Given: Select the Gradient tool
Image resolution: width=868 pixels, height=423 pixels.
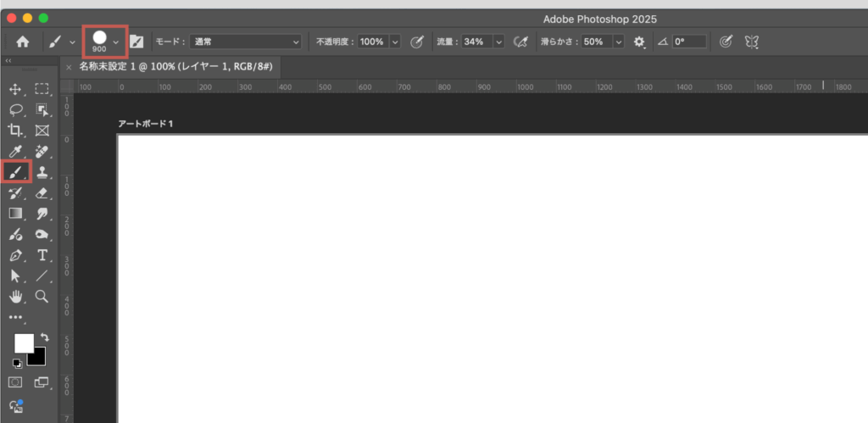Looking at the screenshot, I should (x=15, y=214).
